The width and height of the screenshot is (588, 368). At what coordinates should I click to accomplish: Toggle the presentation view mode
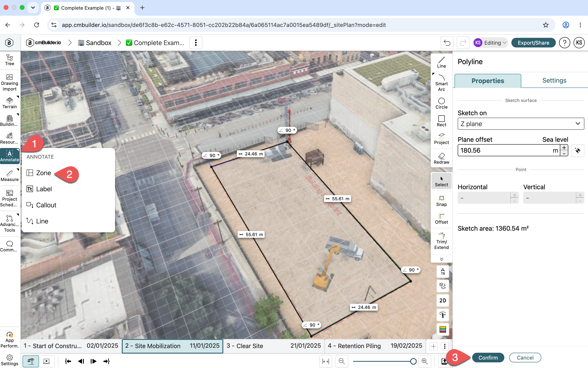pos(46,361)
